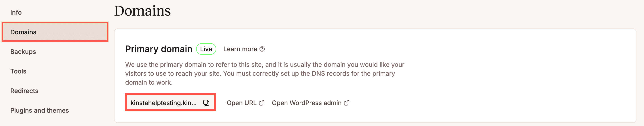Click the word DNS in the description
The height and width of the screenshot is (126, 644).
[318, 74]
